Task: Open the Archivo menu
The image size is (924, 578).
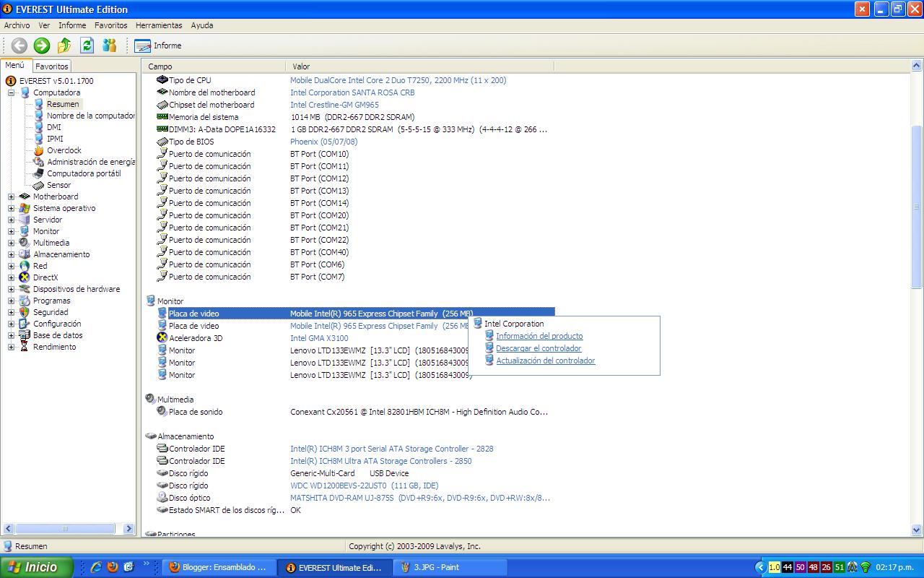Action: pyautogui.click(x=17, y=25)
